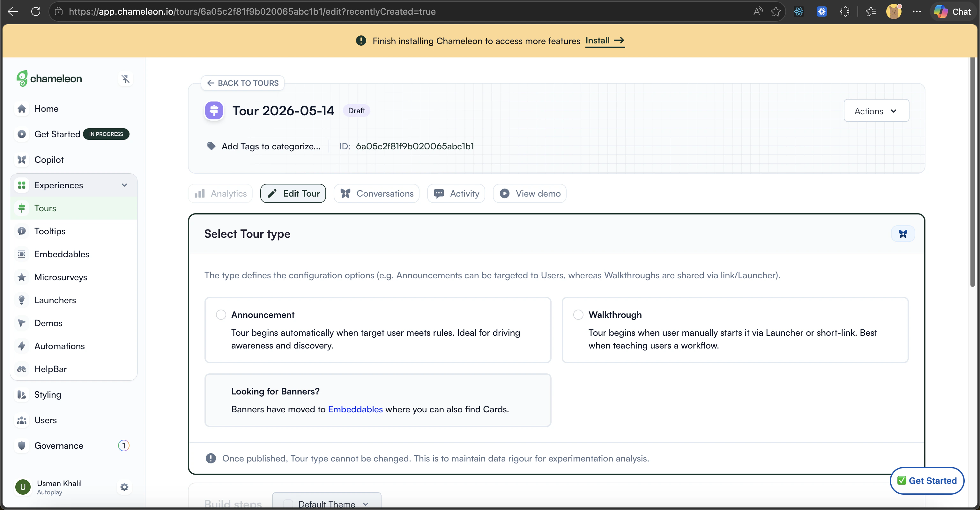Open the Usman Khalil account avatar
The height and width of the screenshot is (510, 980).
[x=23, y=487]
